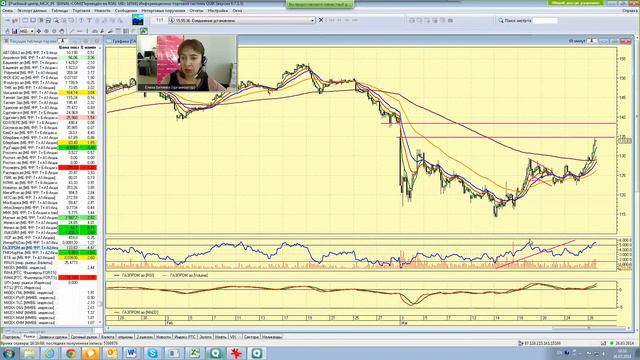Click the green chart settings icon
This screenshot has height=360, width=640.
(144, 31)
